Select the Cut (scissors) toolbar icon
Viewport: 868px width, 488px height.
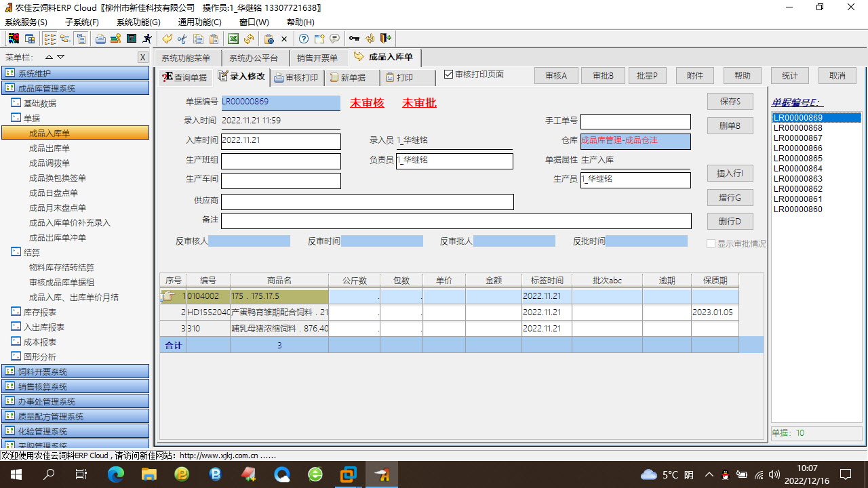coord(182,39)
